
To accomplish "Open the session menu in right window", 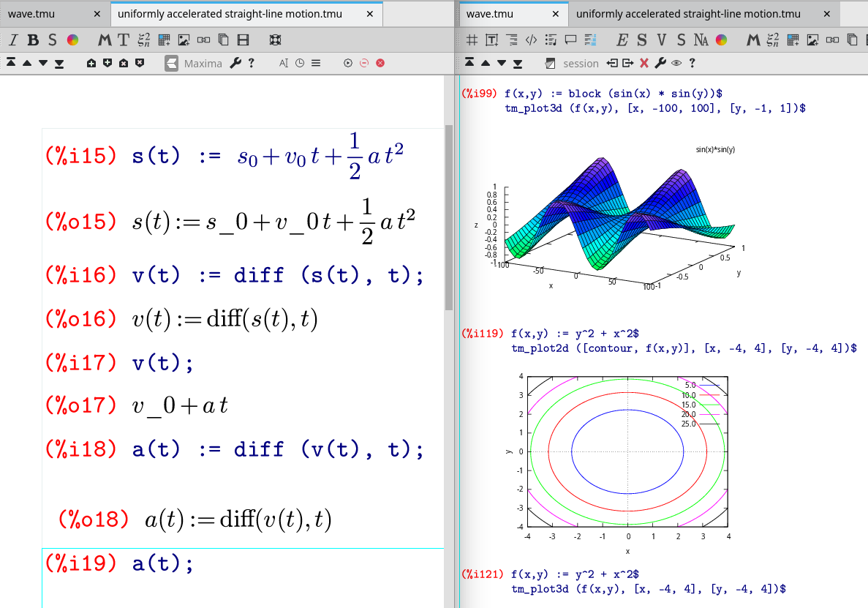I will pyautogui.click(x=581, y=63).
